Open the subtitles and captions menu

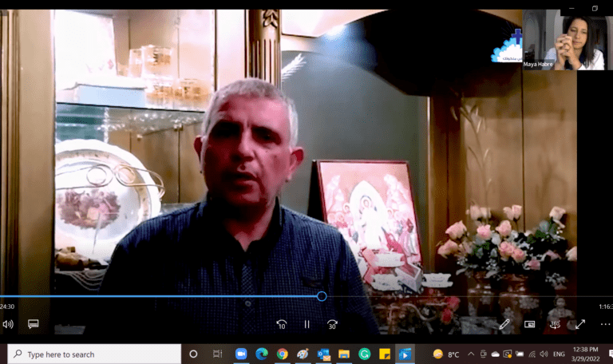(34, 324)
